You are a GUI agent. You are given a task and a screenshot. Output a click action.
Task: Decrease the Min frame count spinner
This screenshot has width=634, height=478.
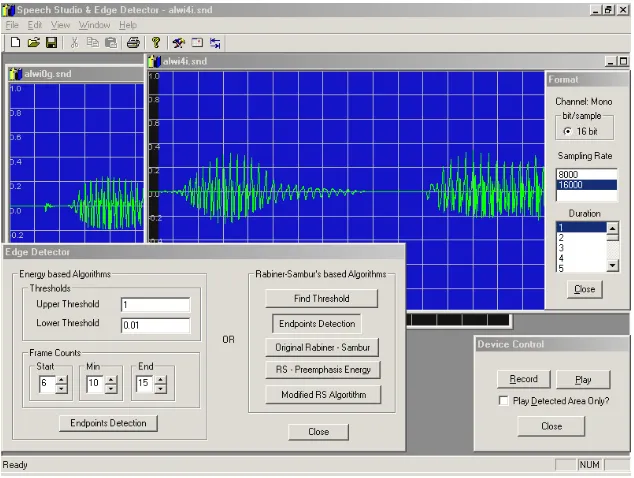pos(111,389)
